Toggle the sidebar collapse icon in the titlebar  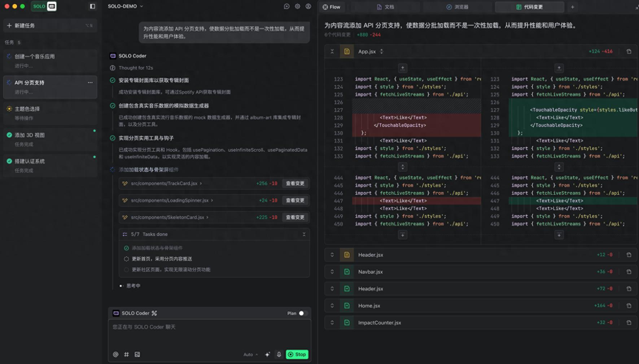coord(93,6)
